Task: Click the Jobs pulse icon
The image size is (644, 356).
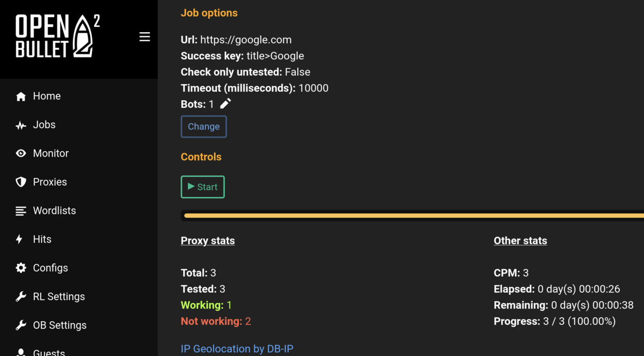Action: (21, 125)
